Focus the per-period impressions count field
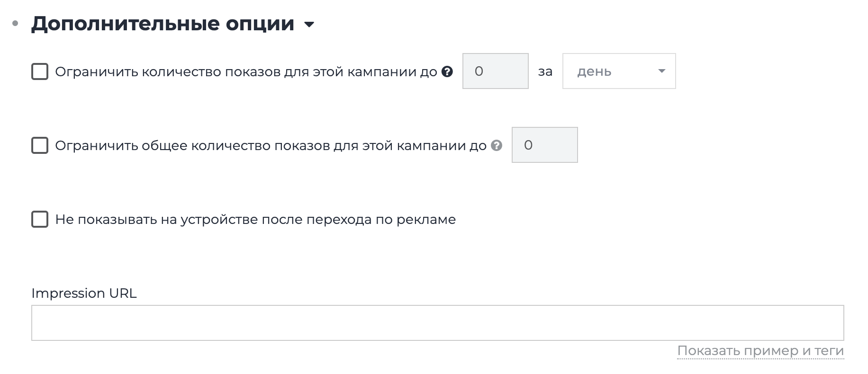This screenshot has height=374, width=868. pos(495,71)
